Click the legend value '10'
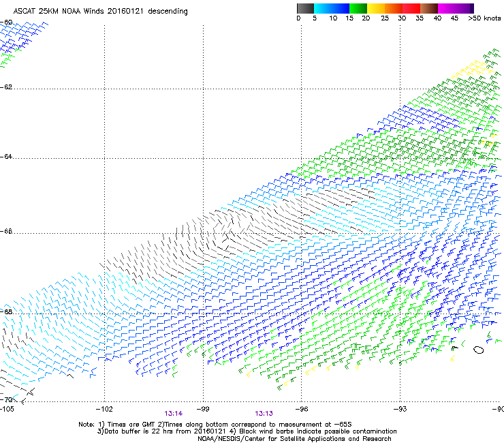Screen dimensions: 504x443 (333, 18)
